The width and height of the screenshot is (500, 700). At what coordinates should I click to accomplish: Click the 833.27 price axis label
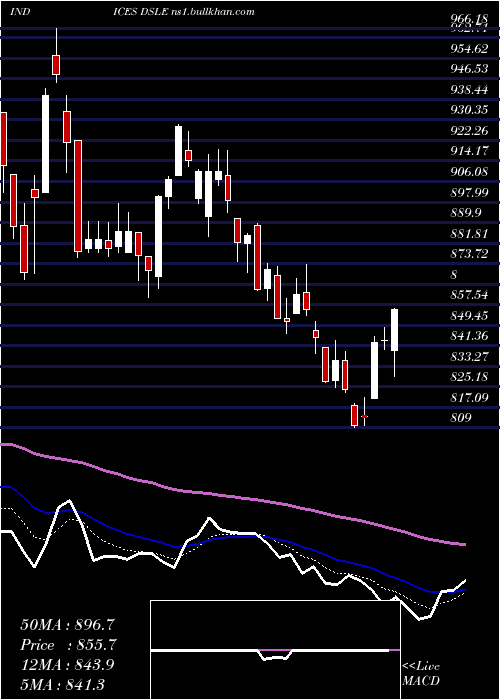point(469,357)
